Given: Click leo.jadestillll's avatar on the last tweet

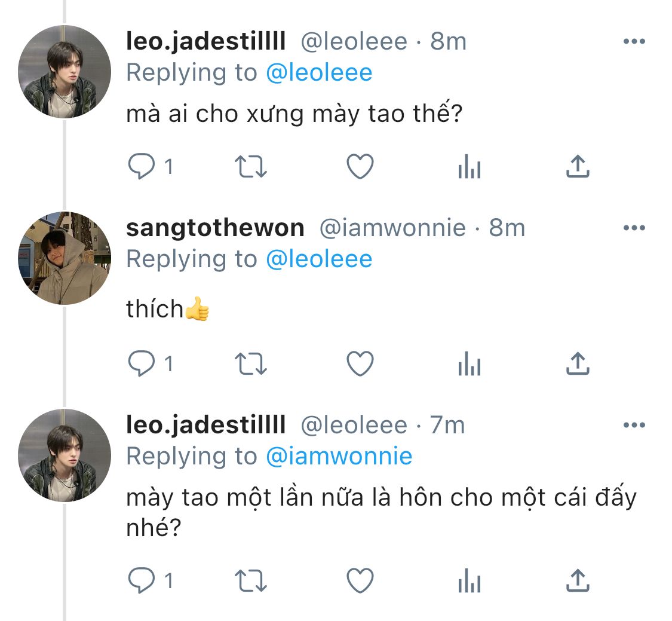Looking at the screenshot, I should click(65, 455).
